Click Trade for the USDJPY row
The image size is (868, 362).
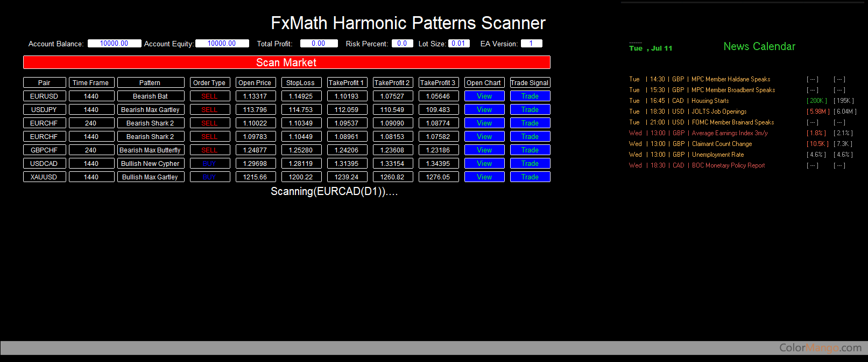coord(530,109)
